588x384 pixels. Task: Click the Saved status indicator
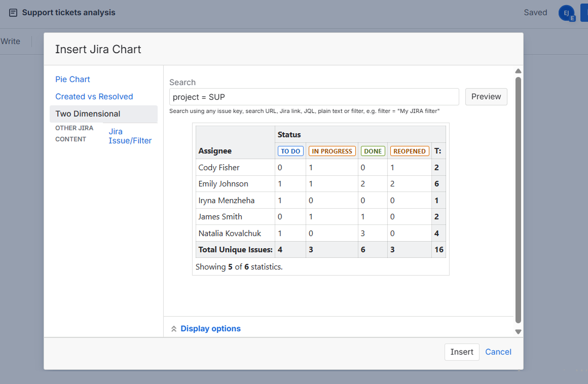point(535,12)
